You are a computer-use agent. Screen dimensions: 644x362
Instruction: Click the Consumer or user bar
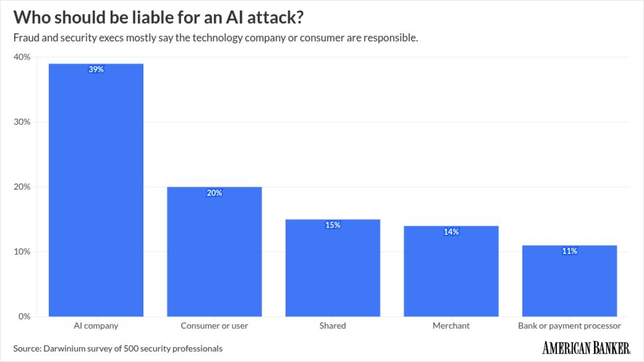tap(214, 251)
